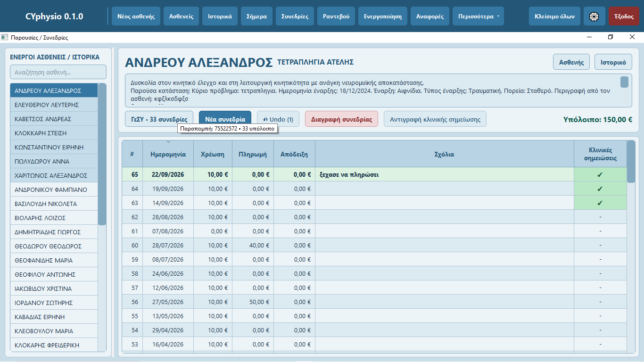This screenshot has height=362, width=644.
Task: Click the clinical notes checkmark for session 63
Action: [x=600, y=203]
